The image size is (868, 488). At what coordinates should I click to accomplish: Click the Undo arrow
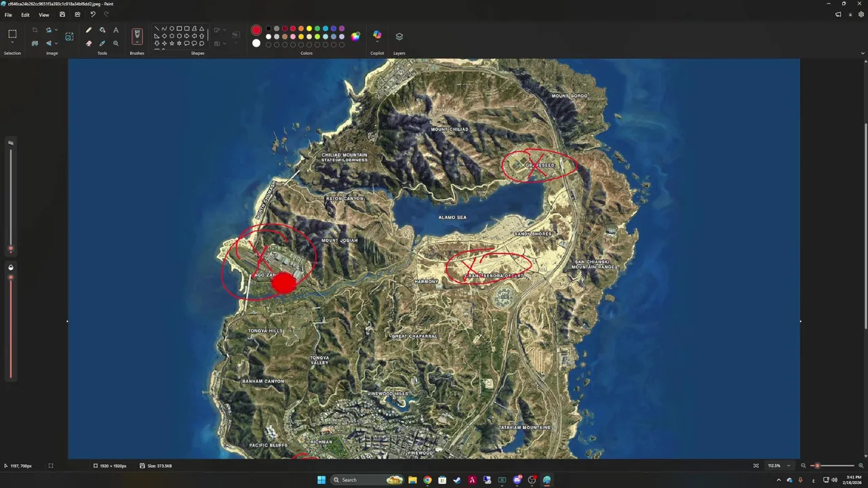point(93,14)
